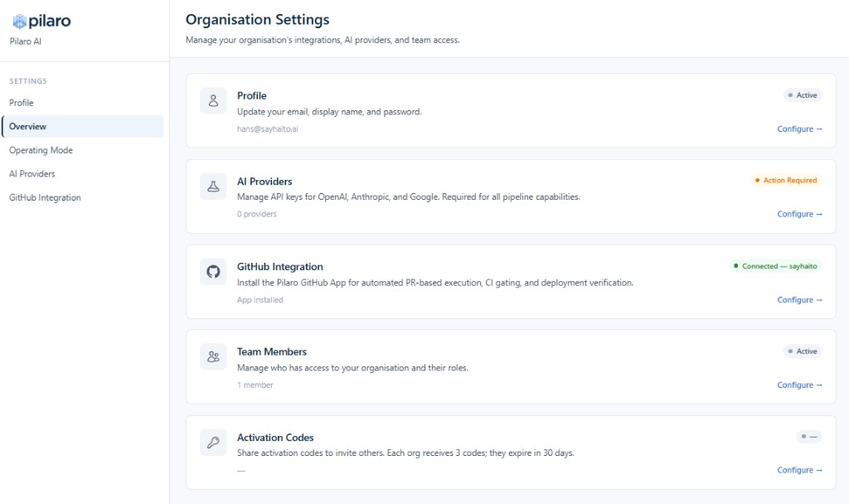Click the Active badge on Team Members

802,351
